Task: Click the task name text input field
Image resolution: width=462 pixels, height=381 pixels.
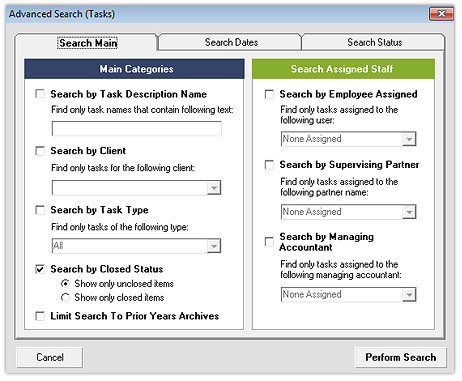Action: coord(137,129)
